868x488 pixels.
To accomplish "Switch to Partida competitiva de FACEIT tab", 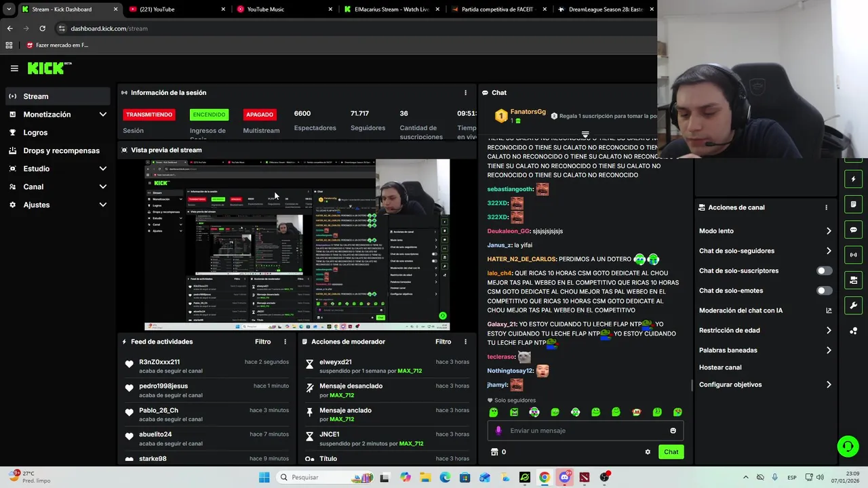I will pos(499,9).
